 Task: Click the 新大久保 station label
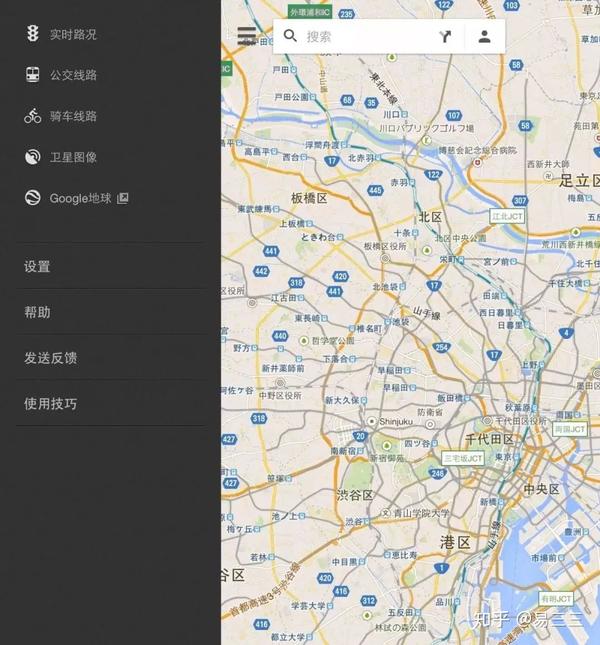(342, 400)
